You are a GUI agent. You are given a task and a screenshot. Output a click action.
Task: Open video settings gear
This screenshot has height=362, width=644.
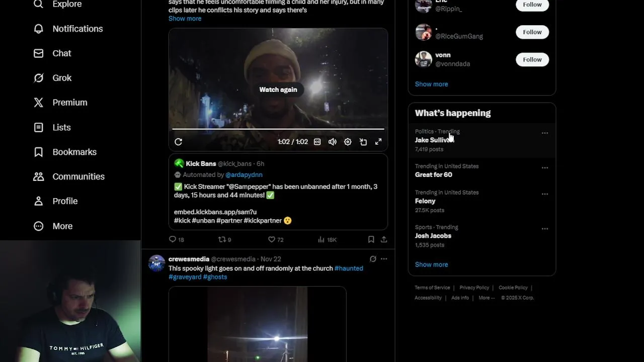click(x=348, y=142)
